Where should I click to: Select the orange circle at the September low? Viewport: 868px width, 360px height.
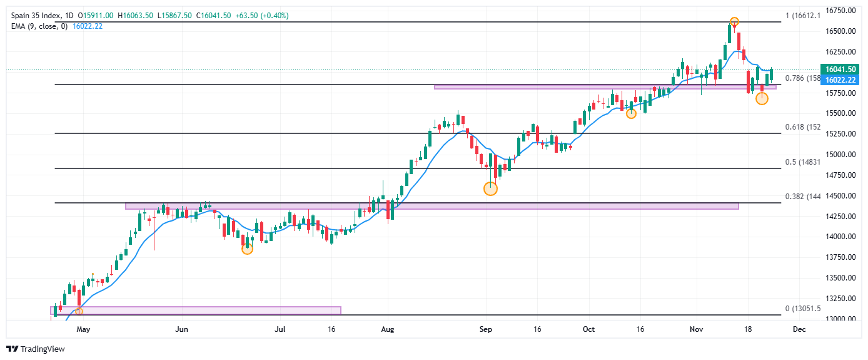click(x=491, y=188)
